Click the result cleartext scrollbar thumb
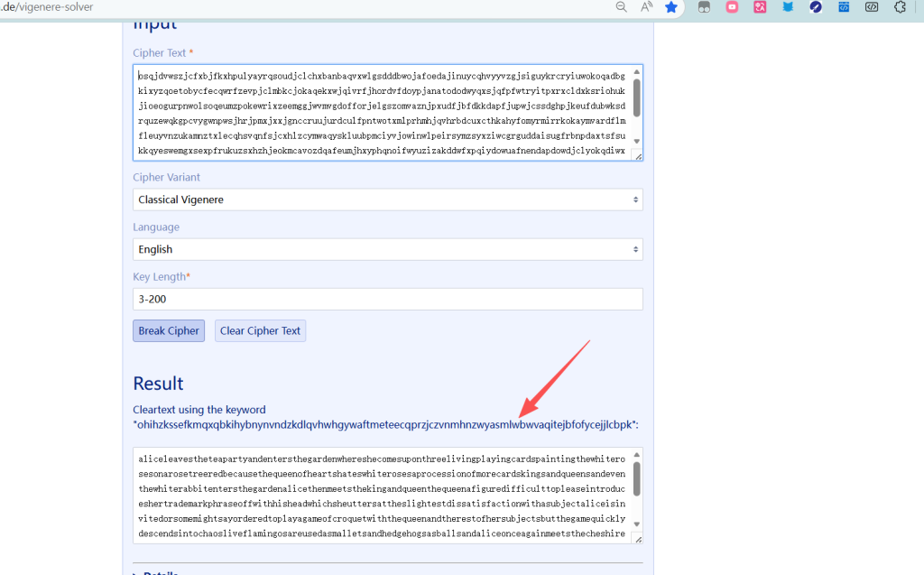Image resolution: width=924 pixels, height=575 pixels. click(x=637, y=478)
